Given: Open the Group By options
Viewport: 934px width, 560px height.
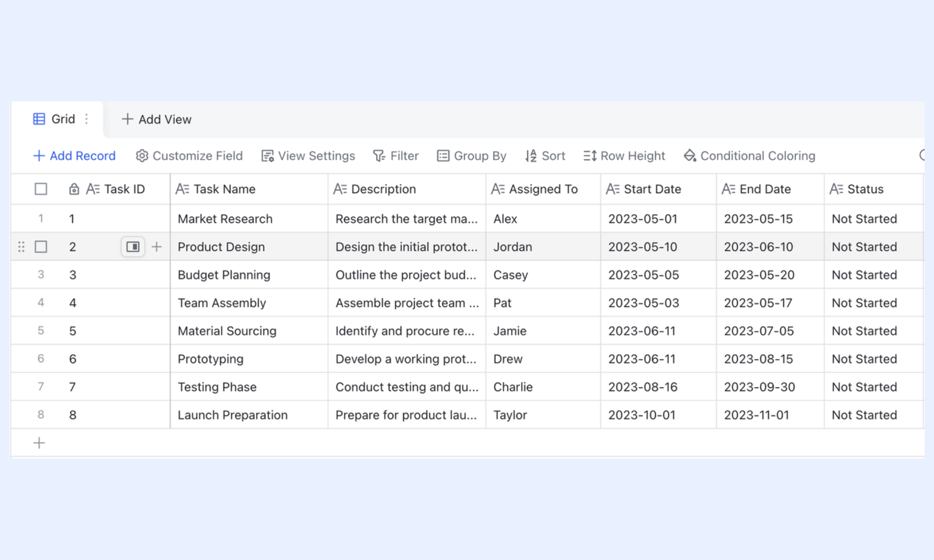Looking at the screenshot, I should click(472, 156).
